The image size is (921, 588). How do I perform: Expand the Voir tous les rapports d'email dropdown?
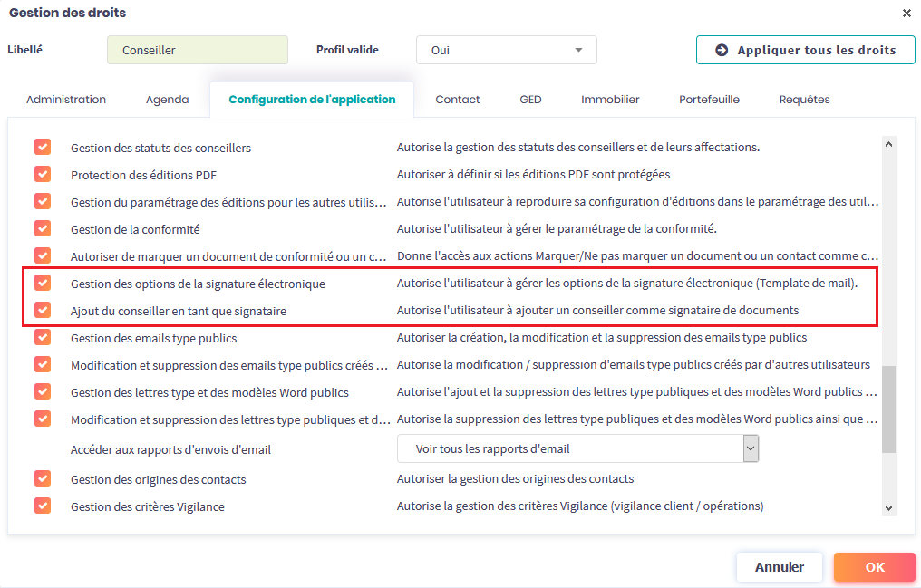[750, 448]
